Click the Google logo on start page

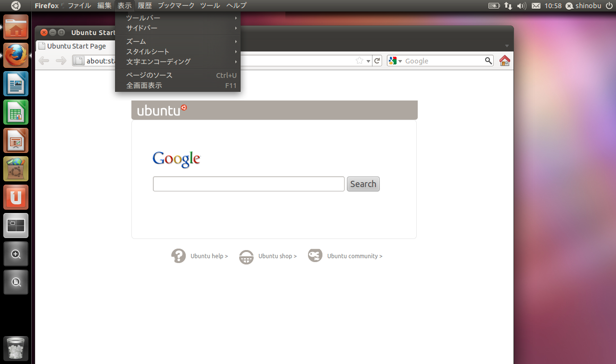tap(176, 160)
